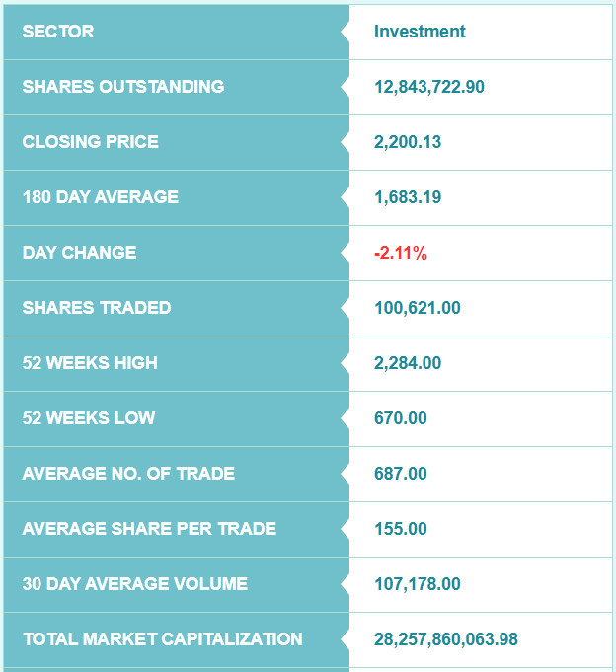This screenshot has height=672, width=616.
Task: Click the 30 DAY AVERAGE VOLUME label
Action: (x=135, y=584)
